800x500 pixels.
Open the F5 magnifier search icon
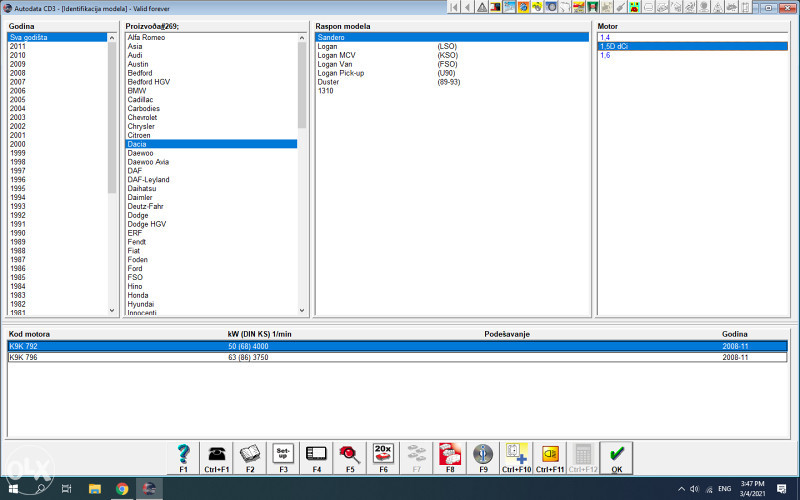point(350,458)
